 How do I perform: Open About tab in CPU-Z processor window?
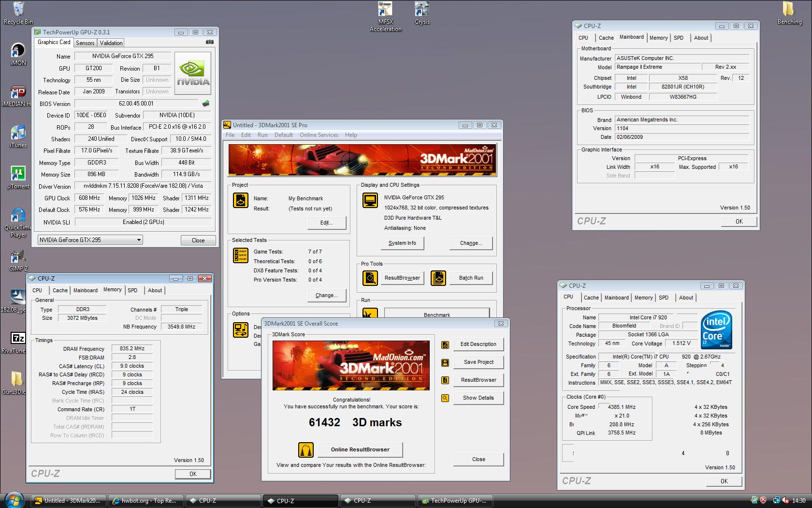(x=686, y=298)
